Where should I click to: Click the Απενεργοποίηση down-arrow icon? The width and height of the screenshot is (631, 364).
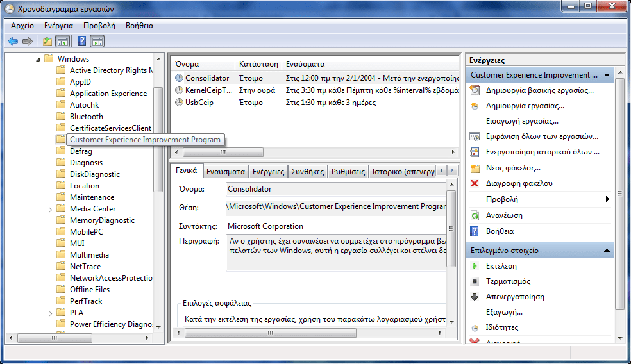click(475, 297)
